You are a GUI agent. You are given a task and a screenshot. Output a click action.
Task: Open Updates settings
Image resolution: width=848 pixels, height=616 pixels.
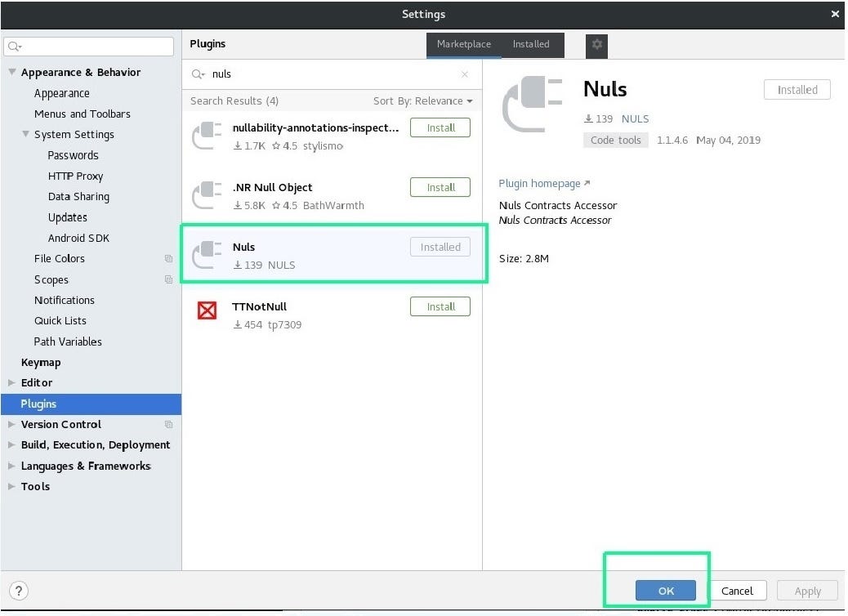tap(67, 217)
